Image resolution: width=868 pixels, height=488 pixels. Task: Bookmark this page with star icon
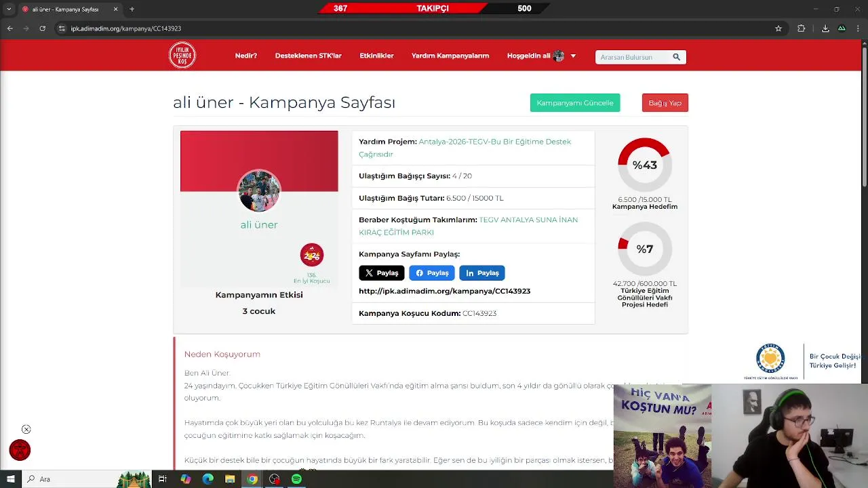[x=778, y=28]
